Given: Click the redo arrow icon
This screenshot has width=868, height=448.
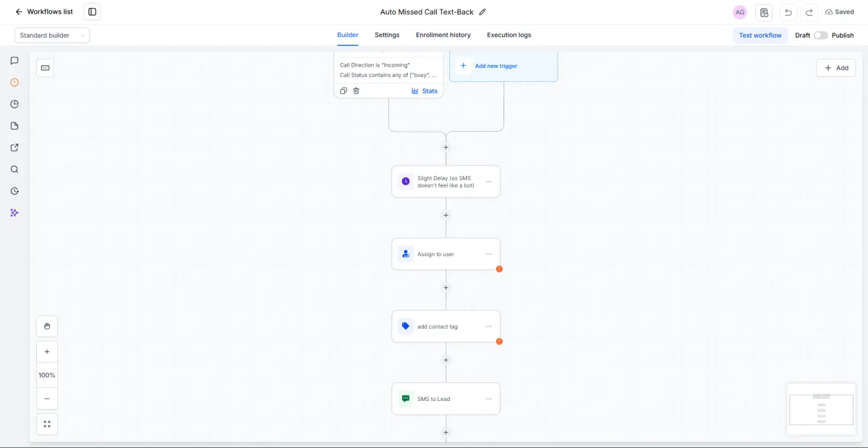Looking at the screenshot, I should click(809, 12).
